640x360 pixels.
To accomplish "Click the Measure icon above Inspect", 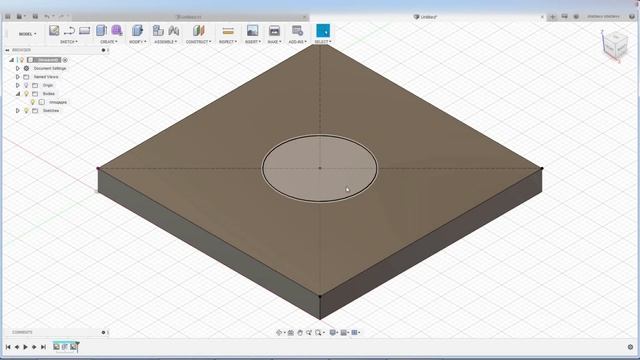I will 228,31.
